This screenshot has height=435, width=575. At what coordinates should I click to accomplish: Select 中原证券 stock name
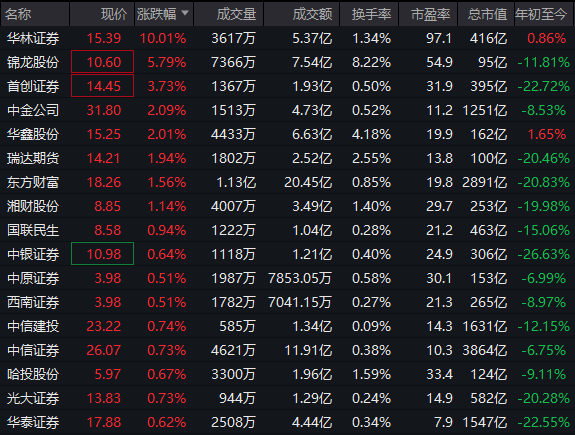pos(33,278)
